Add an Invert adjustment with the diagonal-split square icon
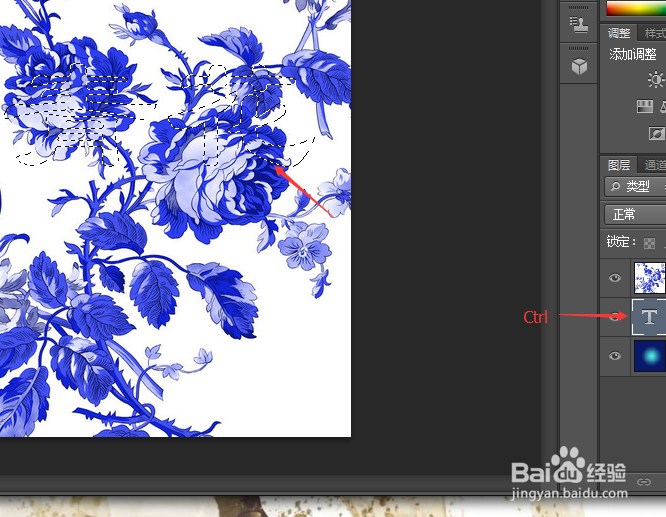666x517 pixels. [x=657, y=133]
